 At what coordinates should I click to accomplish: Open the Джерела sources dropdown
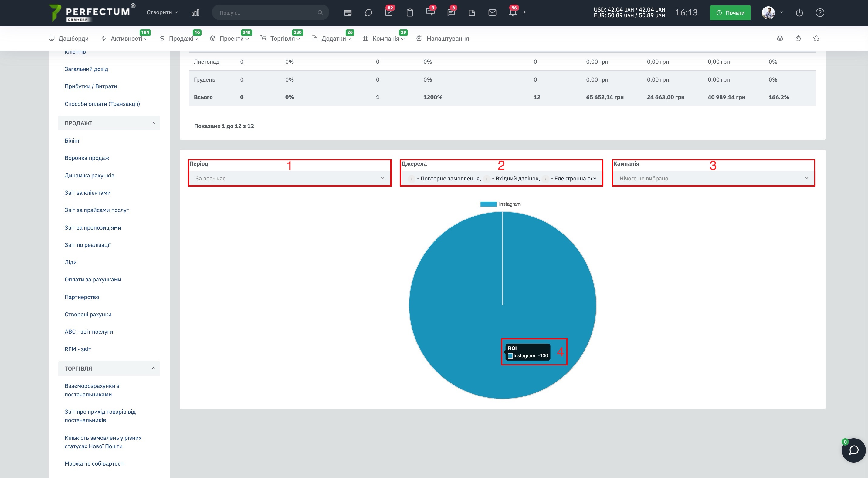coord(501,178)
